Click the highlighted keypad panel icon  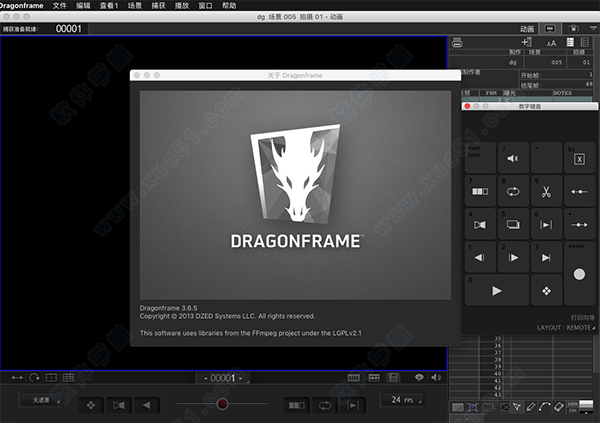(393, 378)
